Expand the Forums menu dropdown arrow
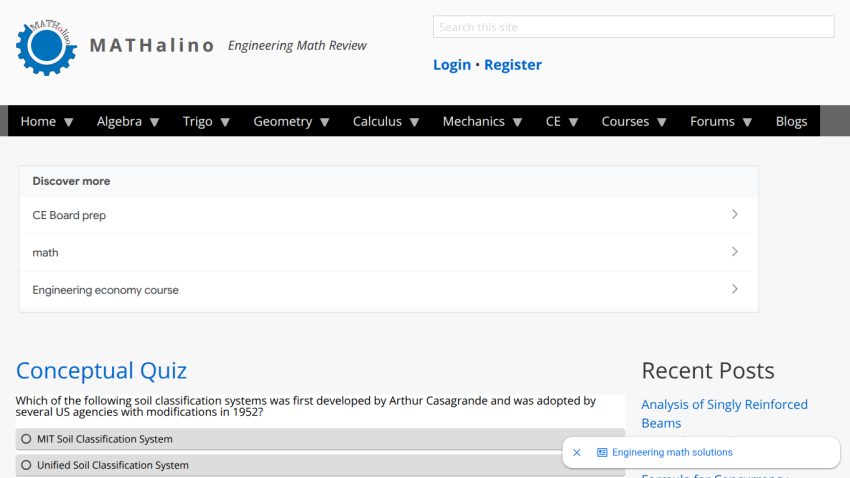The height and width of the screenshot is (478, 850). (x=748, y=122)
